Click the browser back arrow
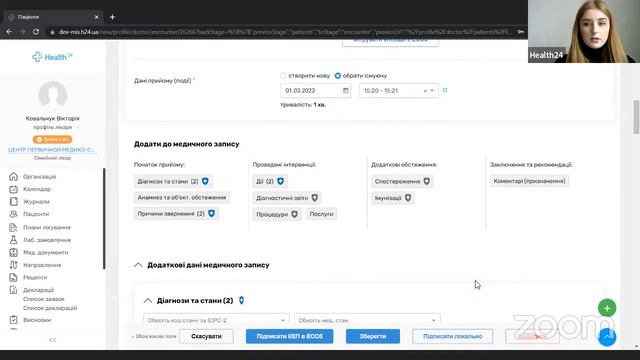The image size is (640, 360). pos(9,31)
